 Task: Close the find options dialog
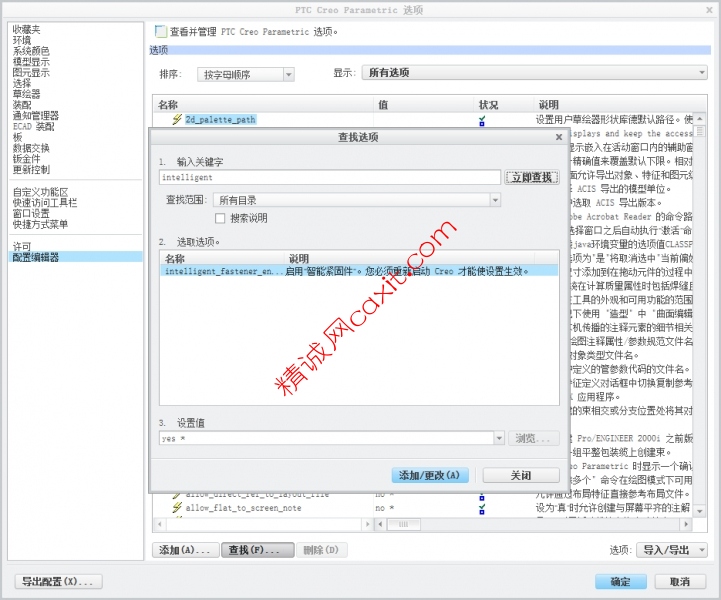(559, 137)
